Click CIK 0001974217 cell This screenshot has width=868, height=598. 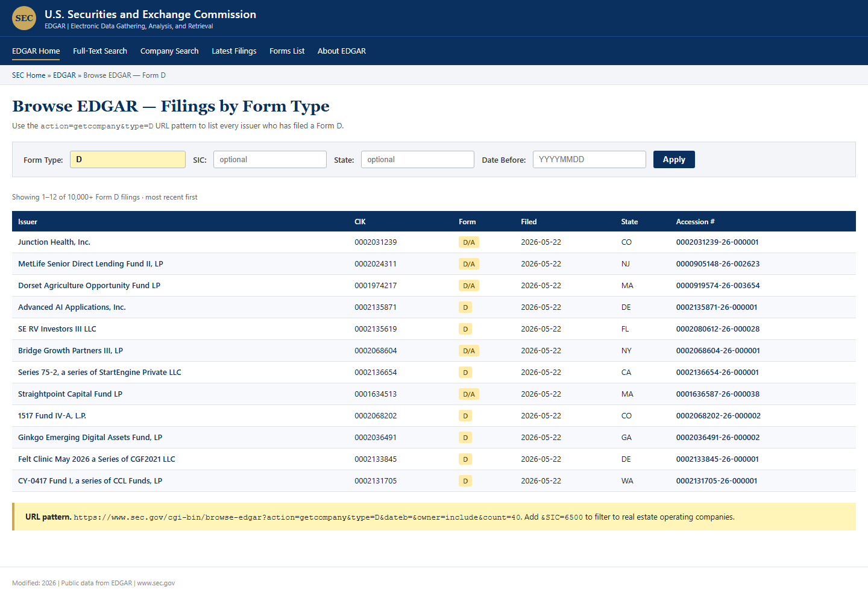(x=376, y=286)
